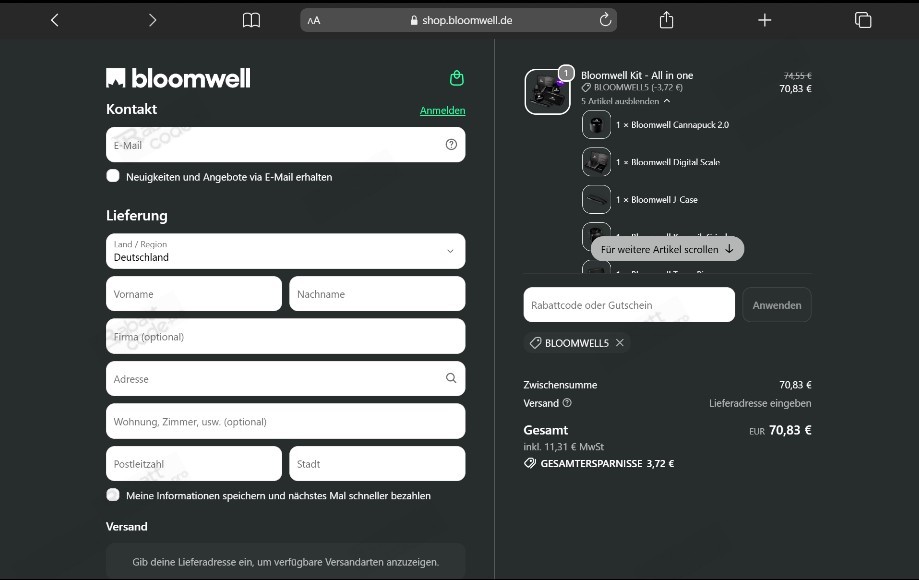Image resolution: width=919 pixels, height=580 pixels.
Task: Click the Lieferadresse eingeben text
Action: [x=760, y=403]
